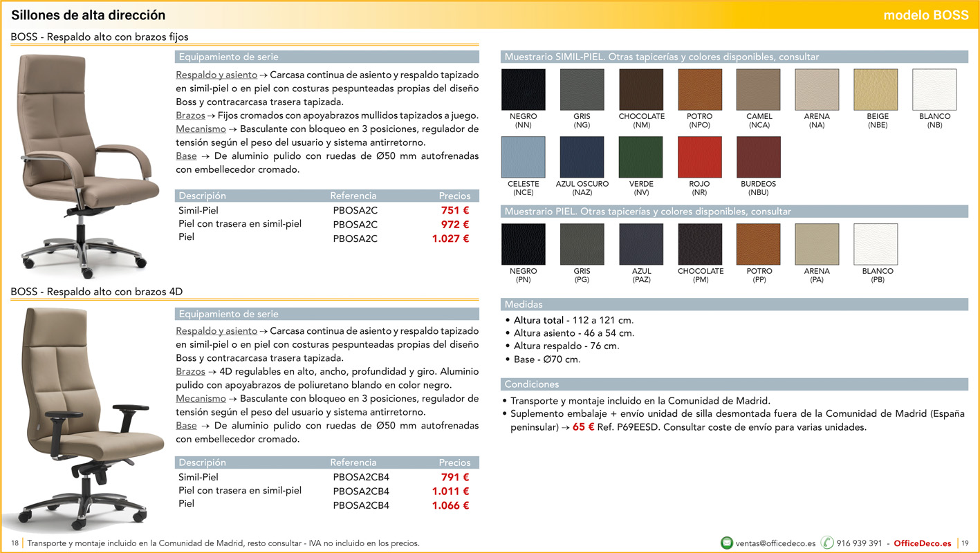Choose the Verde (NV) color swatch
Image resolution: width=980 pixels, height=553 pixels.
point(640,157)
